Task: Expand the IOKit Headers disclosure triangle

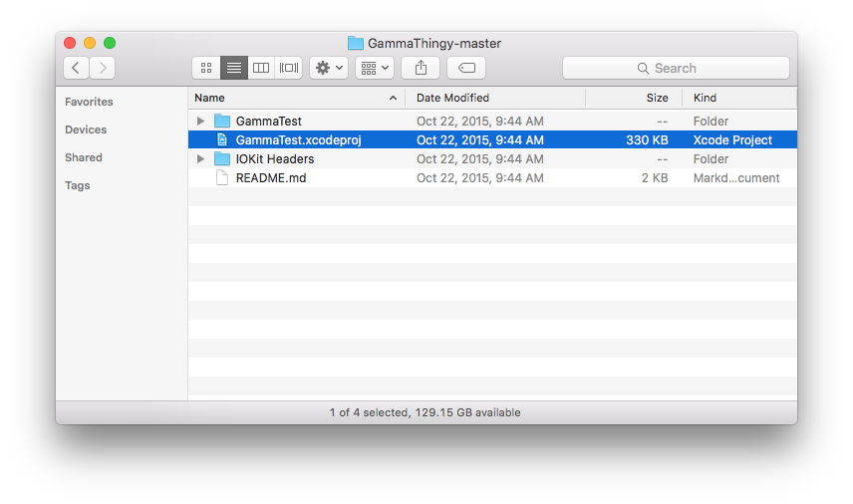Action: tap(200, 158)
